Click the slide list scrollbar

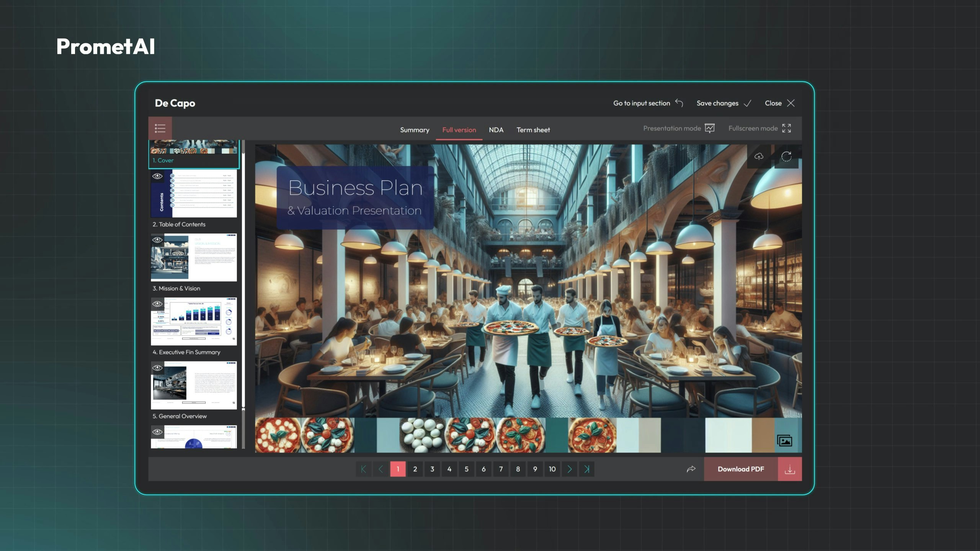click(x=243, y=275)
